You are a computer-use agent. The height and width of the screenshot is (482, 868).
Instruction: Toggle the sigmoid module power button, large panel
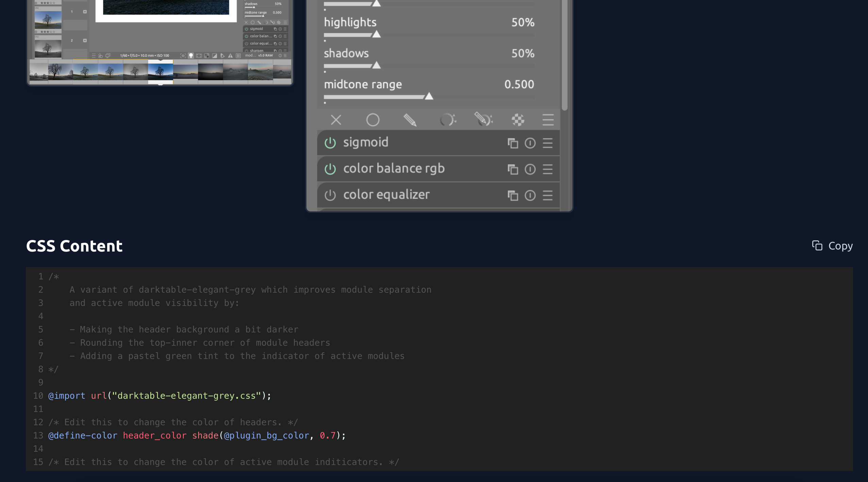[x=330, y=143]
